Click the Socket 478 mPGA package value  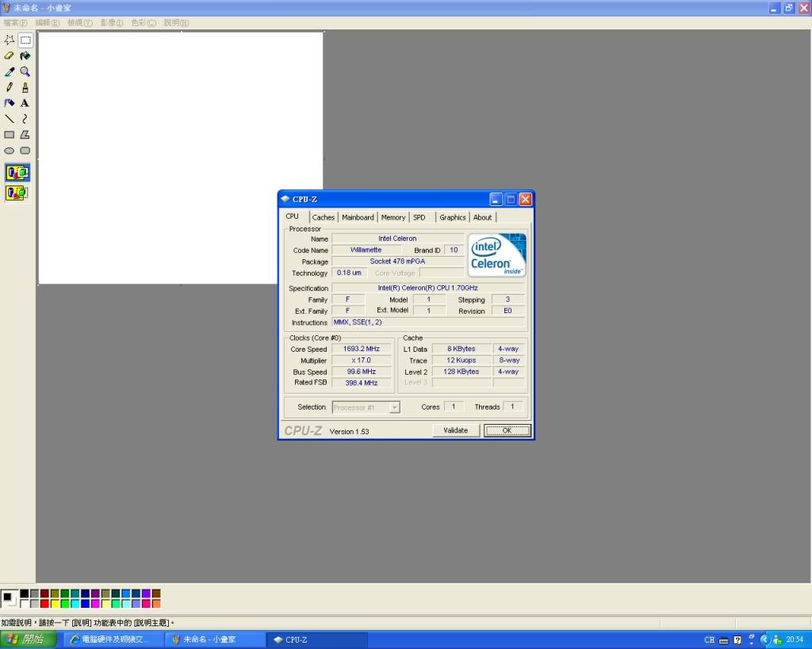click(x=397, y=262)
